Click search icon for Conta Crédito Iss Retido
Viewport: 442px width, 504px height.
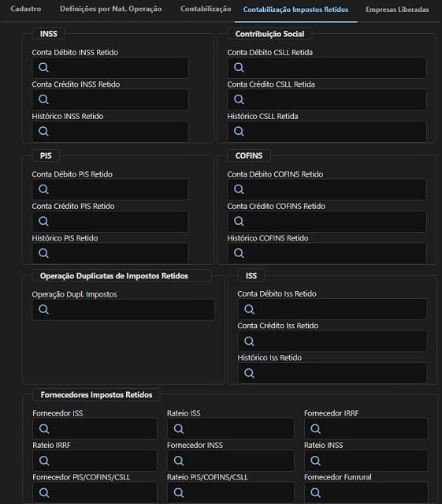point(249,341)
